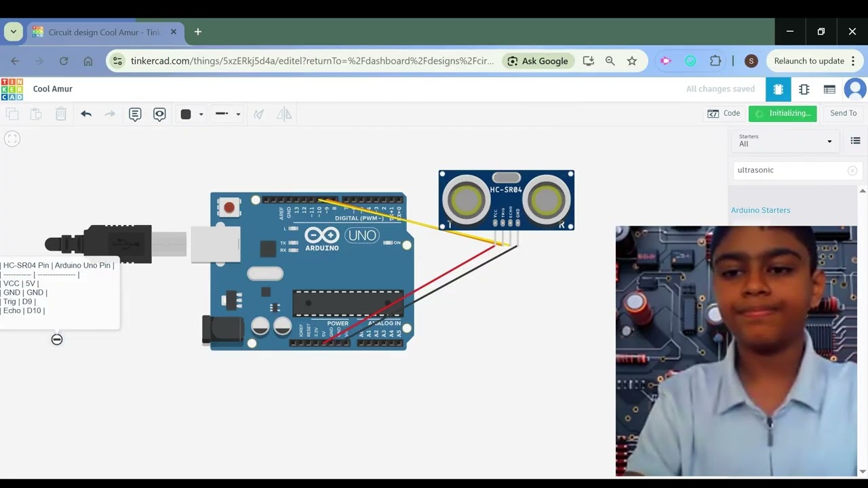The height and width of the screenshot is (488, 868).
Task: Open the user profile avatar
Action: pyautogui.click(x=855, y=89)
